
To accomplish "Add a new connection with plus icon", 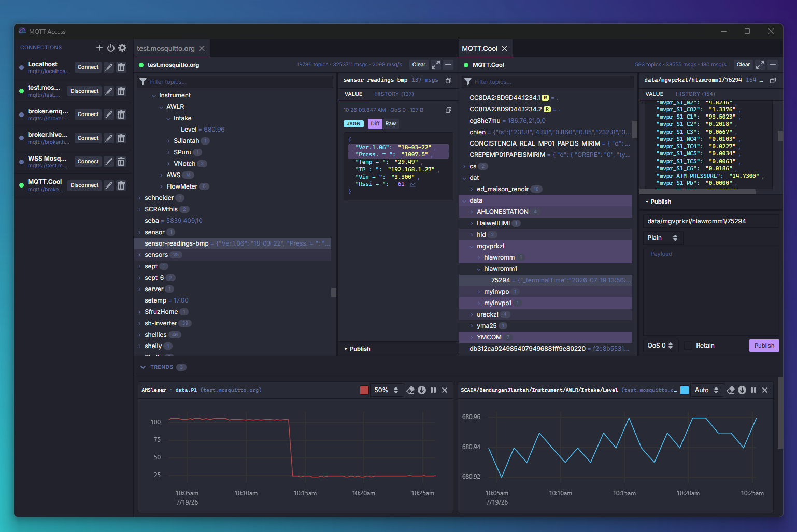I will coord(99,48).
